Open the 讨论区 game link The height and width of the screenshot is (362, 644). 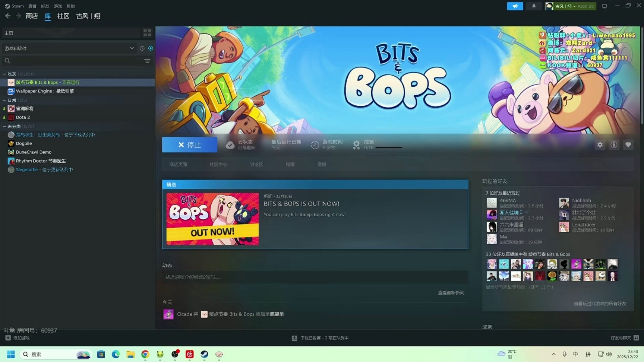(x=256, y=165)
